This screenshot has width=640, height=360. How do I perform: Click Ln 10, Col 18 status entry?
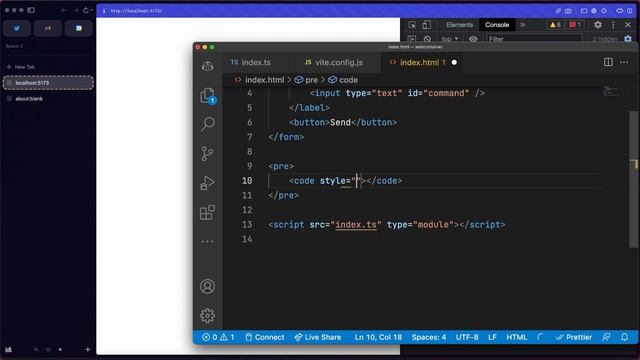378,337
